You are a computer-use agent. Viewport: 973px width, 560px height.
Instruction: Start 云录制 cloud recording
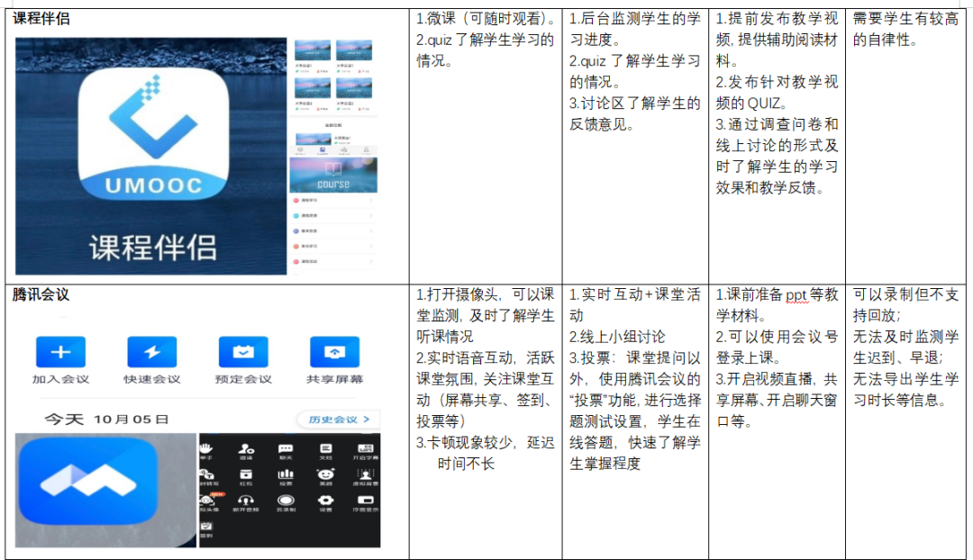(286, 500)
